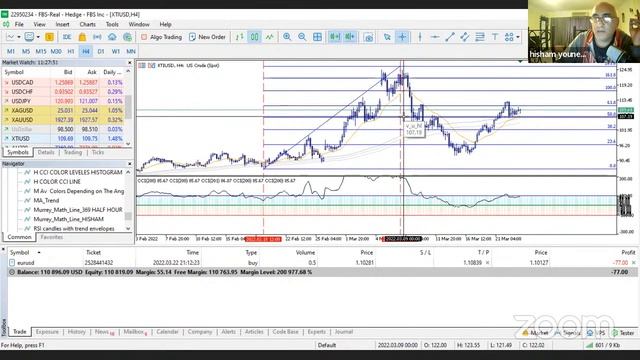
Task: Select the USDCAD symbol row
Action: coord(64,82)
